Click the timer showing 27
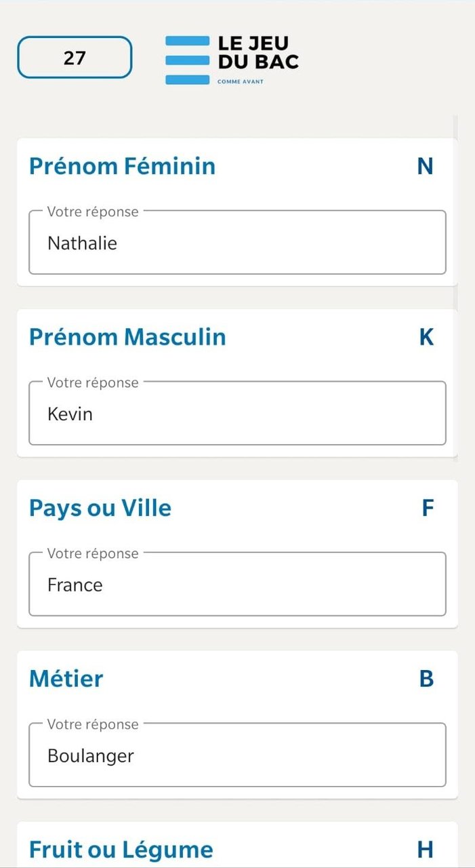This screenshot has height=868, width=475. (74, 58)
